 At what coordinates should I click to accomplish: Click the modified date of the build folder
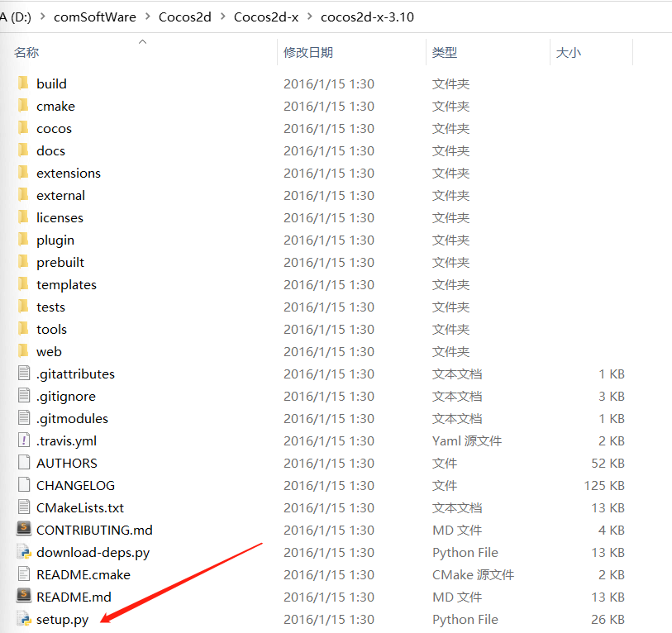pyautogui.click(x=329, y=84)
